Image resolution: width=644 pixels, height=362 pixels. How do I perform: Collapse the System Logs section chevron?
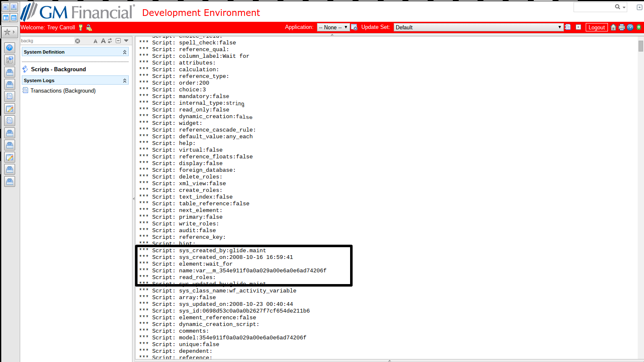pos(125,80)
